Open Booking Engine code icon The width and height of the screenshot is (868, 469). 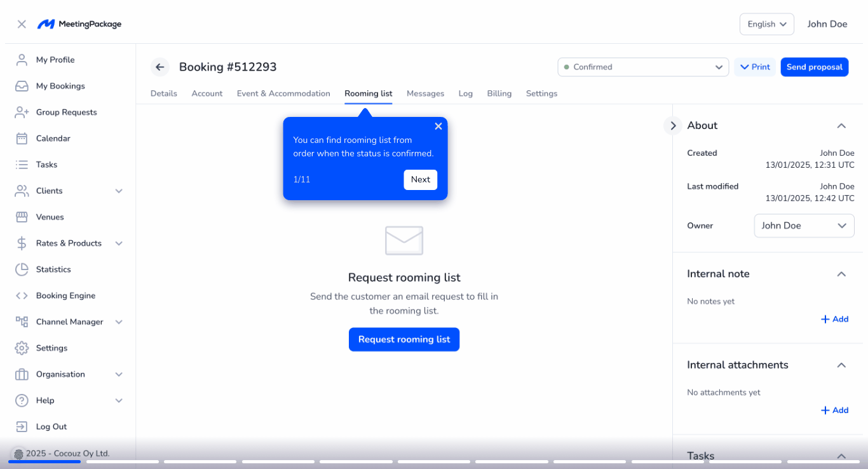(x=22, y=296)
